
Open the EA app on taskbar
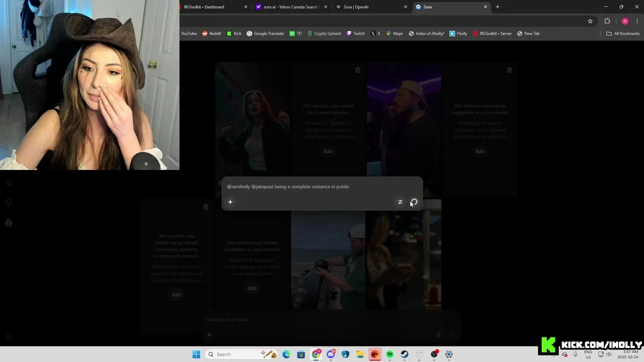(375, 354)
